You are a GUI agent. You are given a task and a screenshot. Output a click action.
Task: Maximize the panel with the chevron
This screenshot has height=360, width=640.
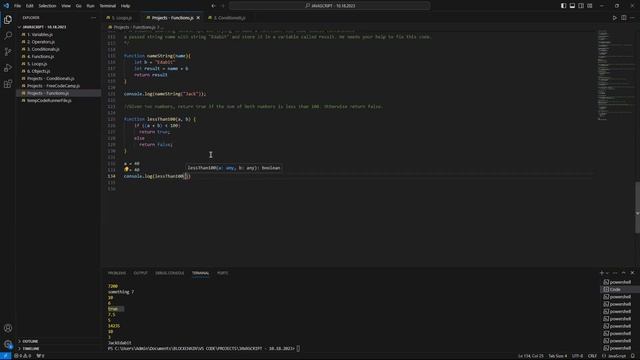tap(623, 273)
